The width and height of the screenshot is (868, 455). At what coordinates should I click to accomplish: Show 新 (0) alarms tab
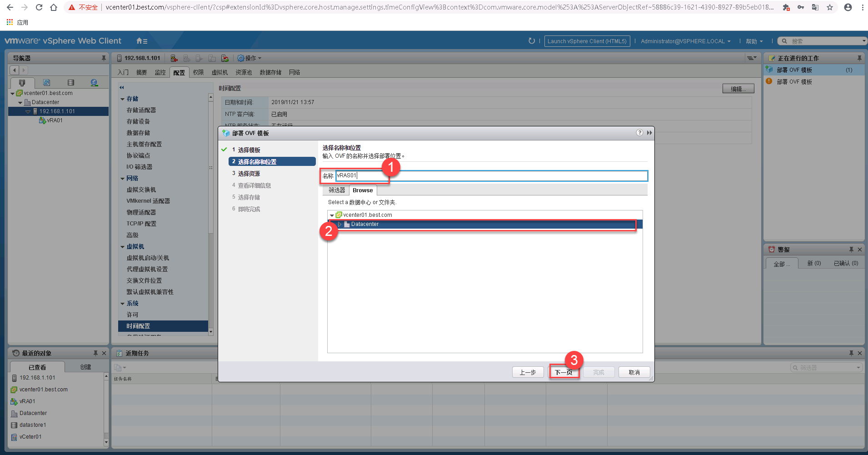pos(814,264)
